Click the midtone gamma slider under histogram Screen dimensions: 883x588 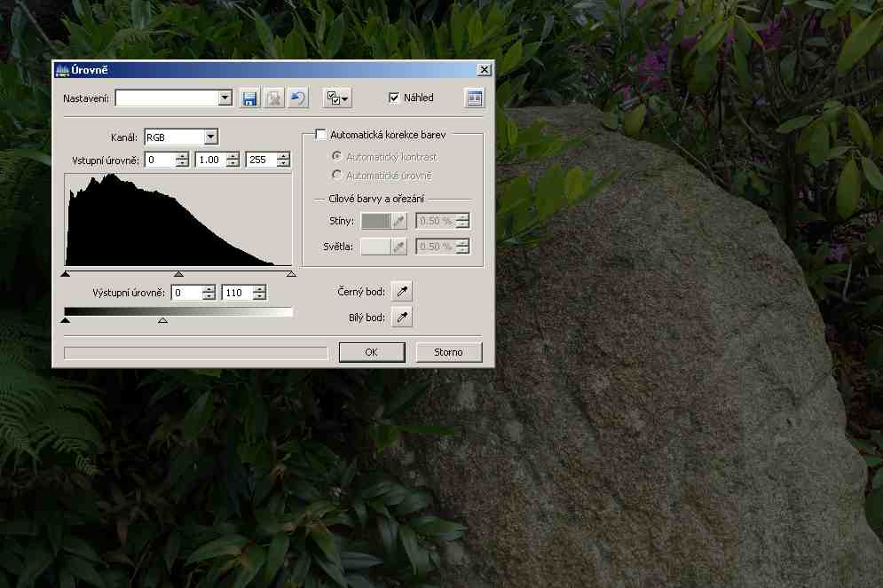[x=178, y=275]
